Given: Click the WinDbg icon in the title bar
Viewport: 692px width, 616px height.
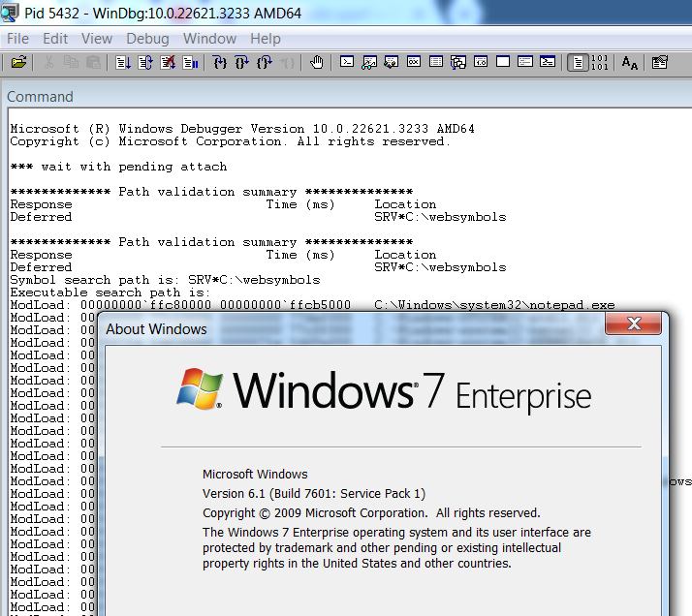Looking at the screenshot, I should coord(10,13).
